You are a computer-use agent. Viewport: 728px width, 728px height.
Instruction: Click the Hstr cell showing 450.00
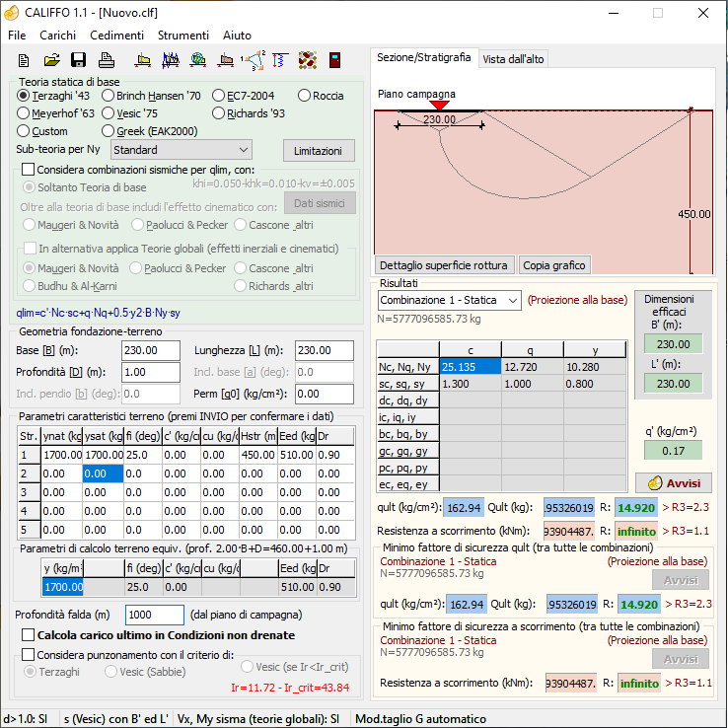tap(258, 455)
